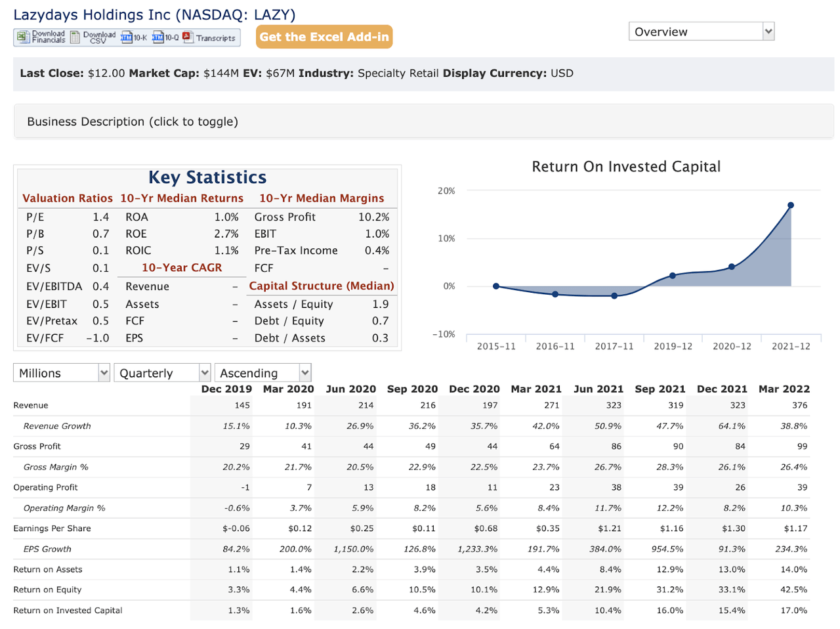Viewport: 840px width, 629px height.
Task: Click the Jun 2021 column header
Action: tap(598, 389)
